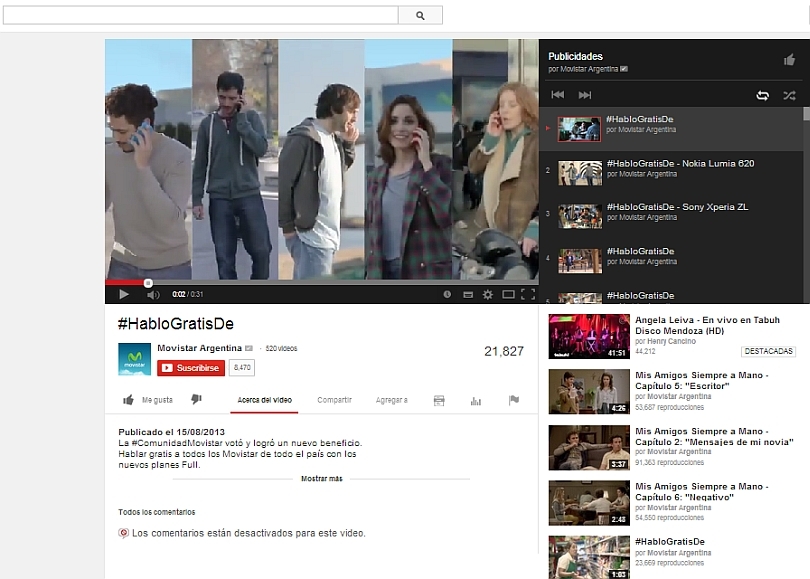Image resolution: width=810 pixels, height=579 pixels.
Task: Click the 0:02 / 0:31 time display
Action: pyautogui.click(x=188, y=294)
